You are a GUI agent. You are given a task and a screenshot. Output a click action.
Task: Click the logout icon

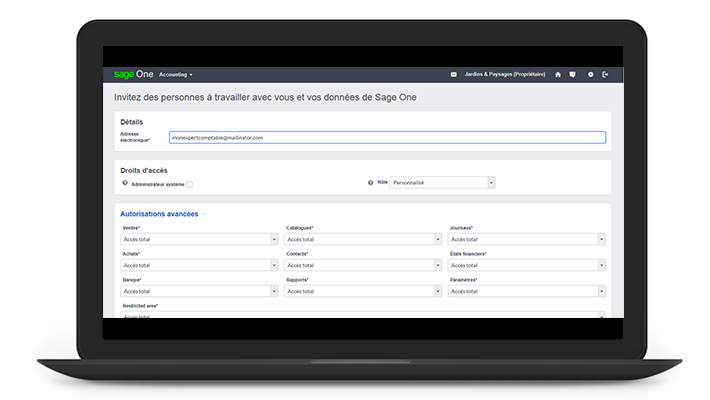[x=605, y=75]
